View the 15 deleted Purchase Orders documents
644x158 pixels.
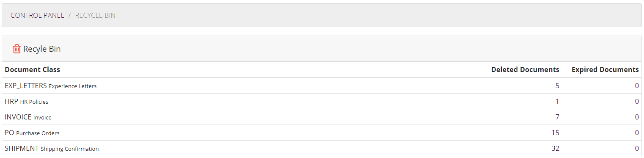(555, 133)
